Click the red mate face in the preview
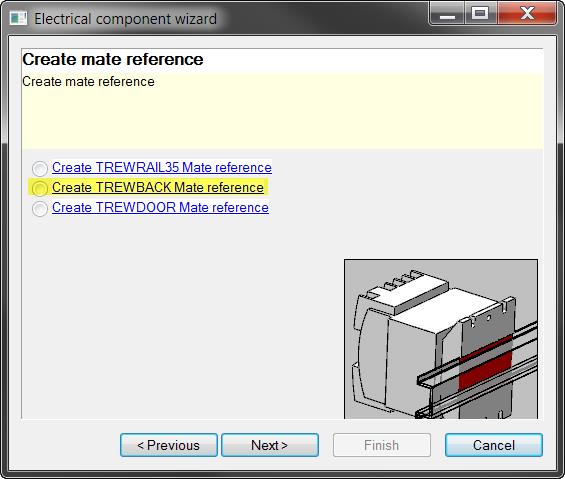The image size is (565, 479). [485, 362]
